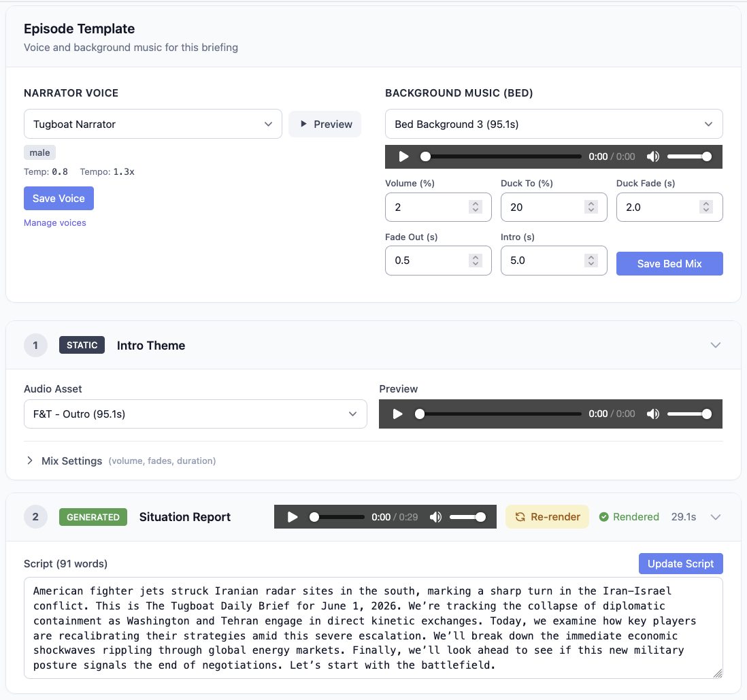Click the Save Bed Mix button
The height and width of the screenshot is (700, 747).
click(x=669, y=263)
